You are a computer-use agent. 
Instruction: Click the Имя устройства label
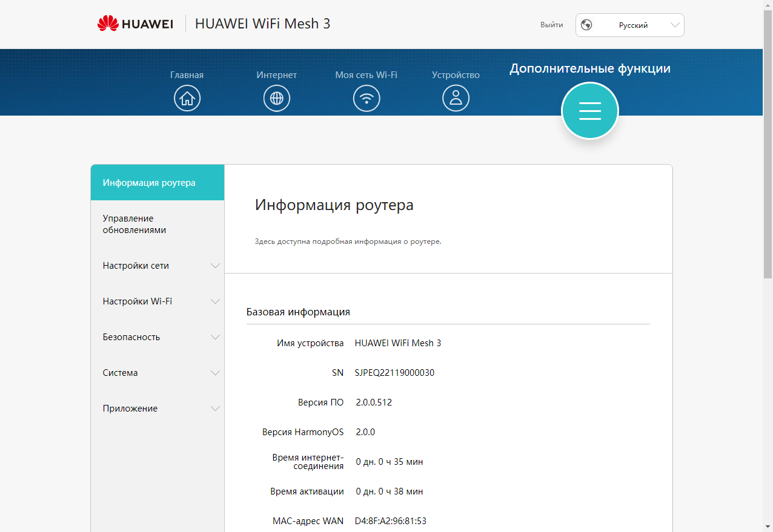pyautogui.click(x=310, y=343)
